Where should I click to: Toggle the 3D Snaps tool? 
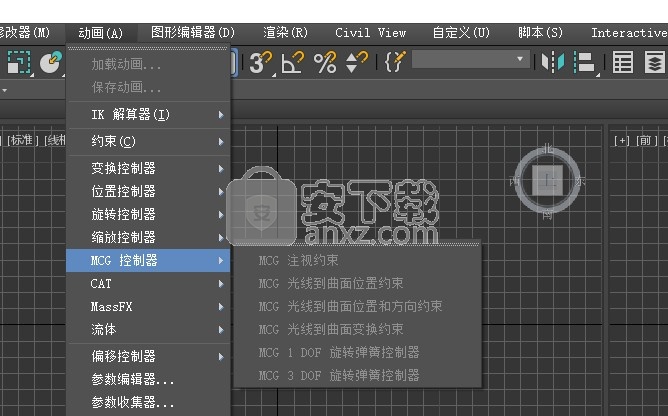[260, 62]
